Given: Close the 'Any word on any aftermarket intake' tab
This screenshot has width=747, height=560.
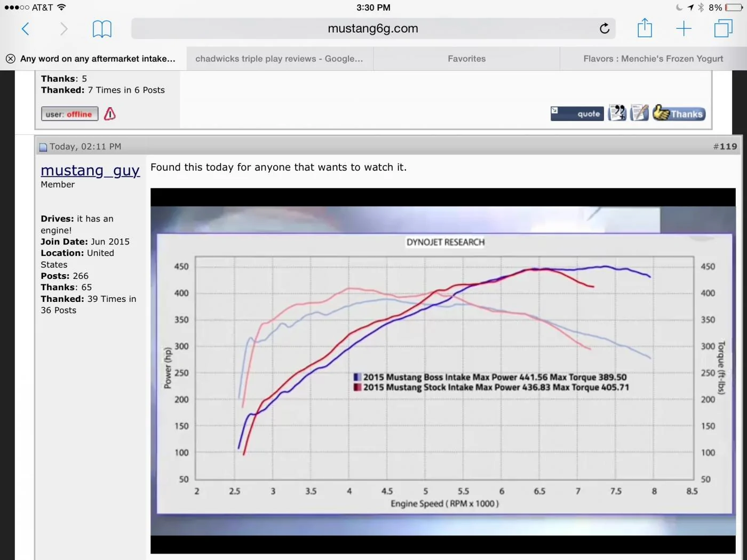Looking at the screenshot, I should point(10,59).
